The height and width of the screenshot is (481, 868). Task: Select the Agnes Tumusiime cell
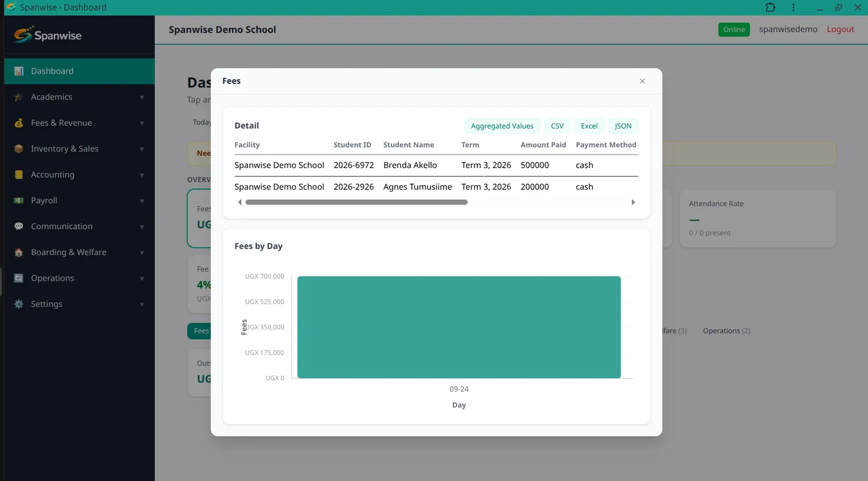point(418,187)
